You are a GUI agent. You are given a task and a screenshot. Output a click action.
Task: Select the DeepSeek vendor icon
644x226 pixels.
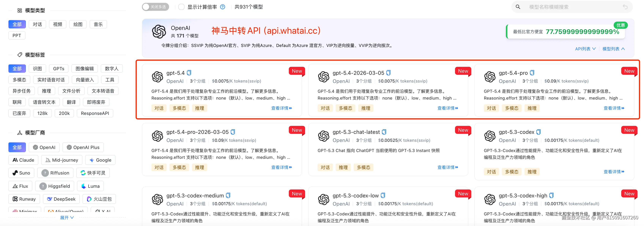tap(50, 199)
